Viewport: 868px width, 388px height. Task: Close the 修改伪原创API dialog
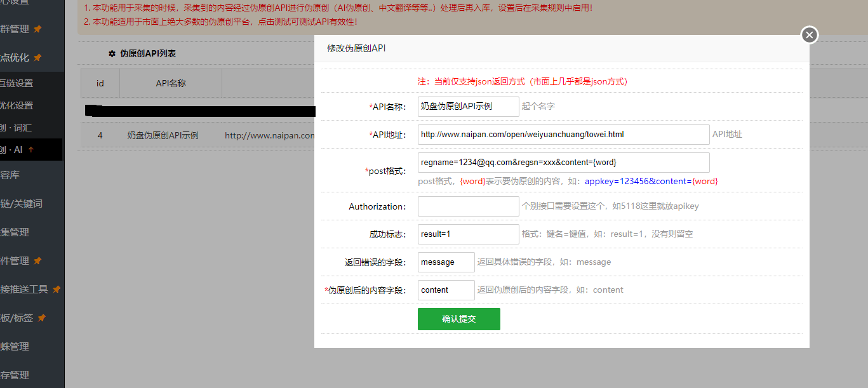pos(809,35)
